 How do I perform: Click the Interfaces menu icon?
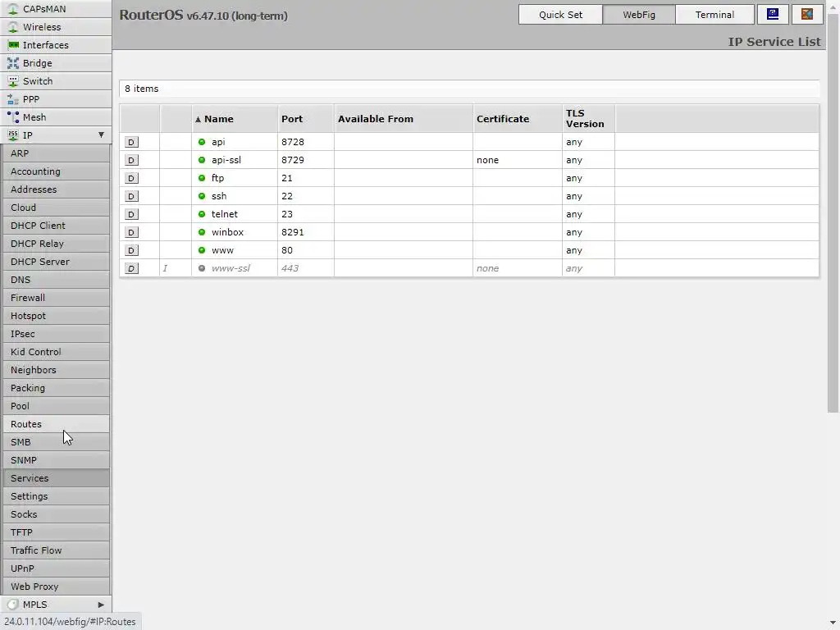point(13,45)
